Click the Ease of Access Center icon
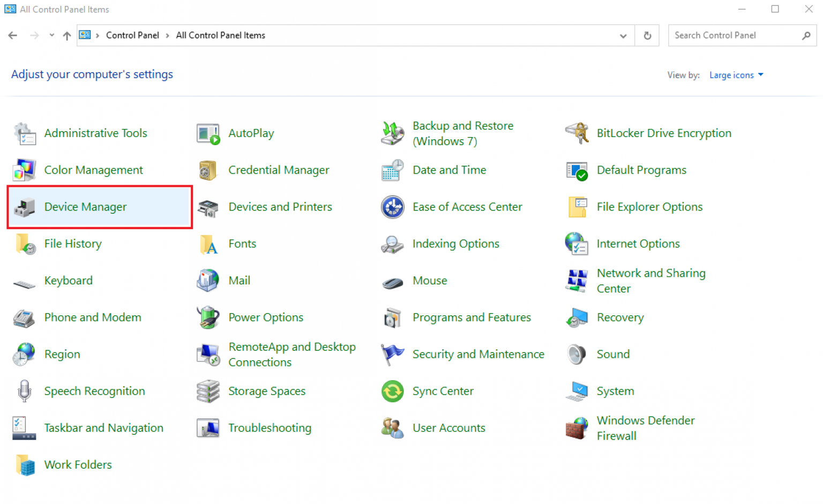 pyautogui.click(x=392, y=207)
